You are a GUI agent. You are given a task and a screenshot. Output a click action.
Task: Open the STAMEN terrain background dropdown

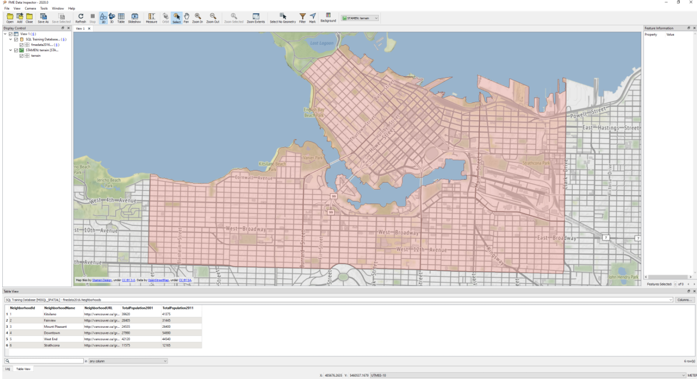pos(360,18)
